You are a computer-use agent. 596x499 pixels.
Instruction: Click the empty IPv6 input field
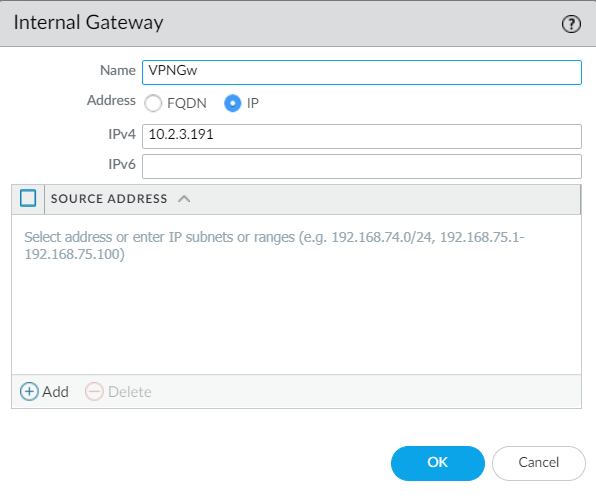click(362, 166)
